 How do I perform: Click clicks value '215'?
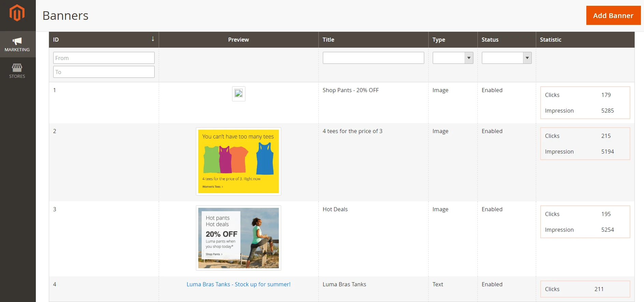(x=606, y=136)
